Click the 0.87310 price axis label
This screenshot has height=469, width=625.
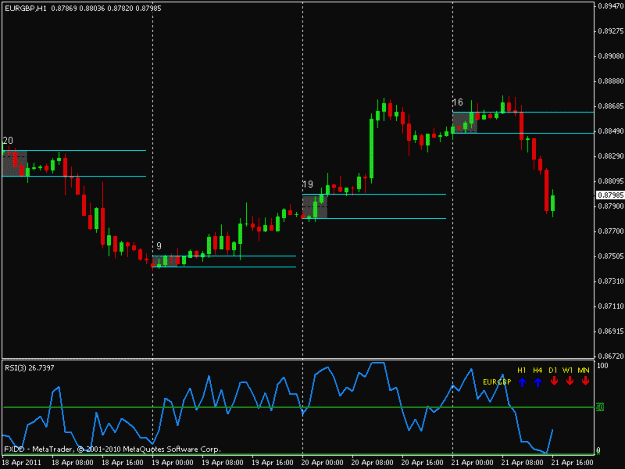point(611,281)
